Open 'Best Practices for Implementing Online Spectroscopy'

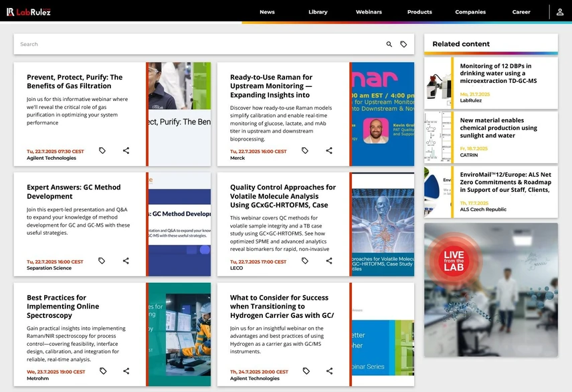pos(63,306)
